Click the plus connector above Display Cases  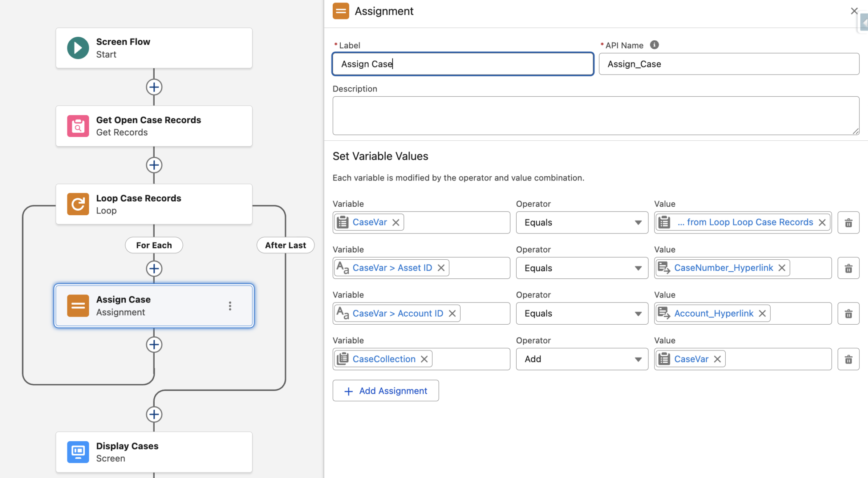pyautogui.click(x=154, y=414)
